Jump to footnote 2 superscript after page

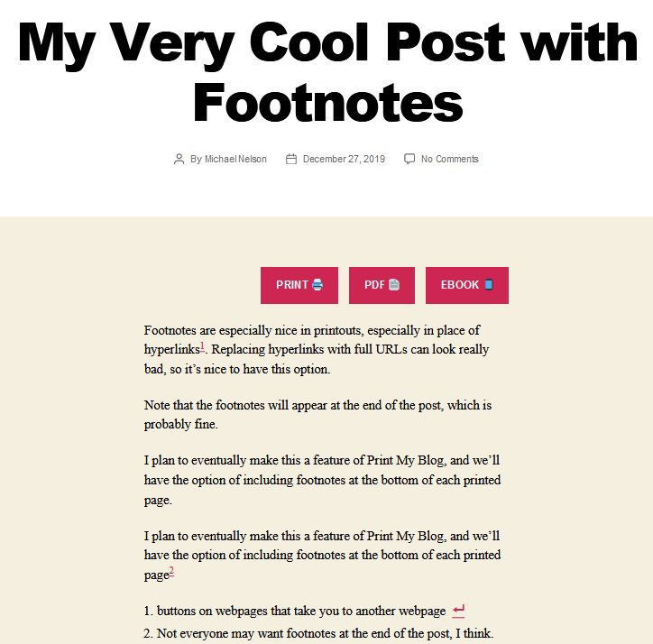click(x=171, y=572)
